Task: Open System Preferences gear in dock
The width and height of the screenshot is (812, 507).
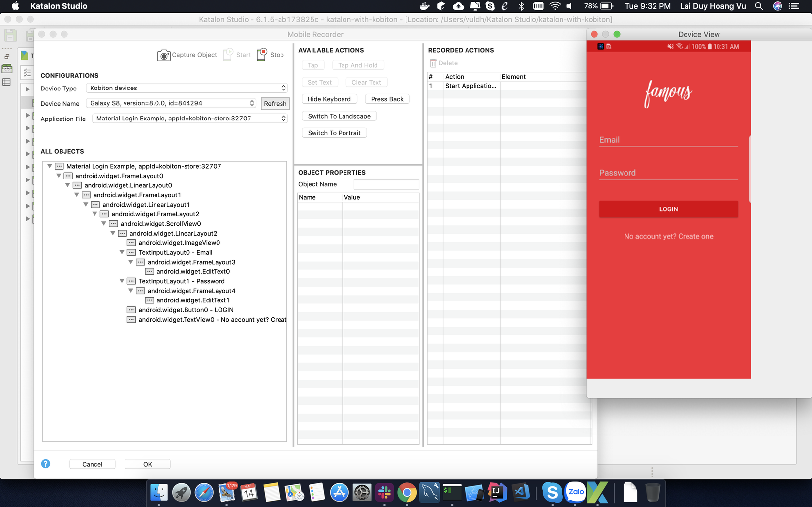Action: (x=362, y=492)
